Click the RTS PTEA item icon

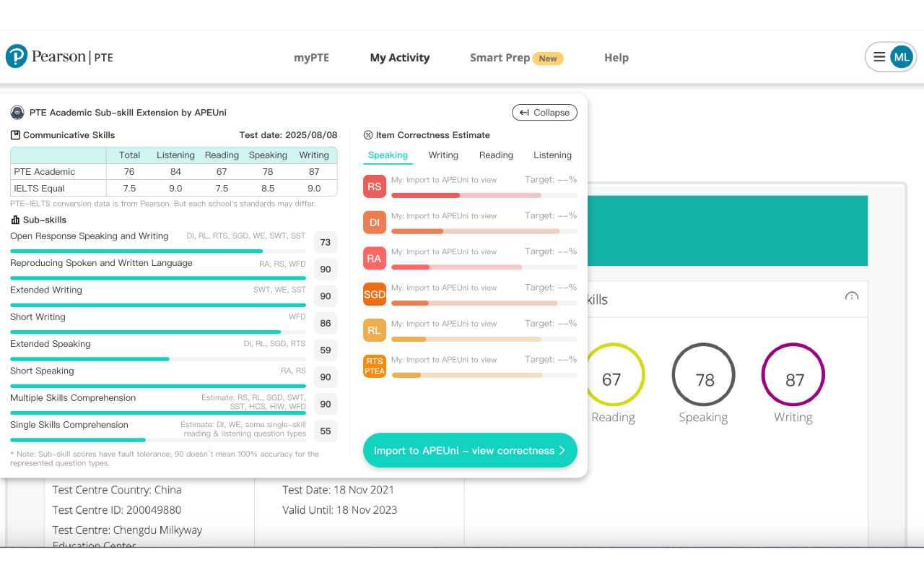[375, 366]
